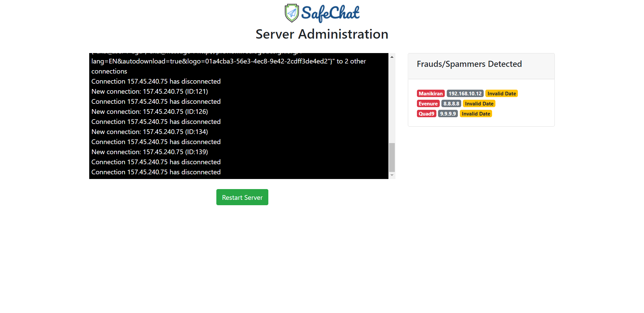Click the log scrollbar up arrow
The image size is (644, 313).
pyautogui.click(x=392, y=57)
